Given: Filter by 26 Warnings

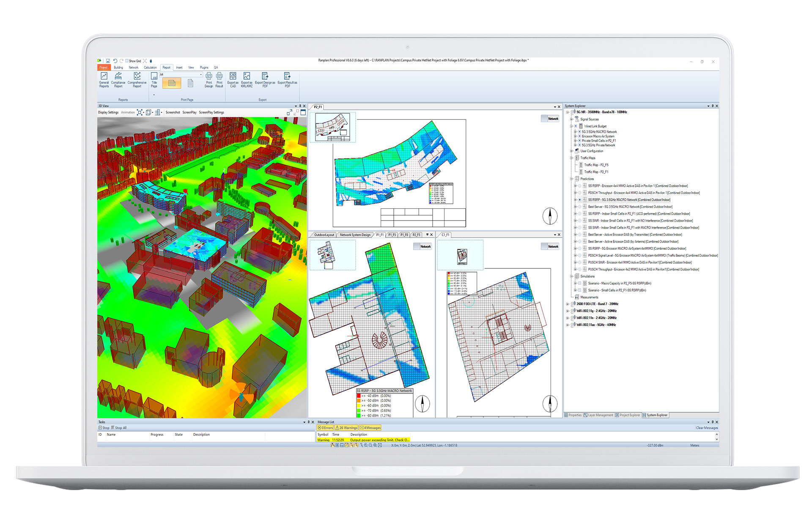Looking at the screenshot, I should (346, 428).
